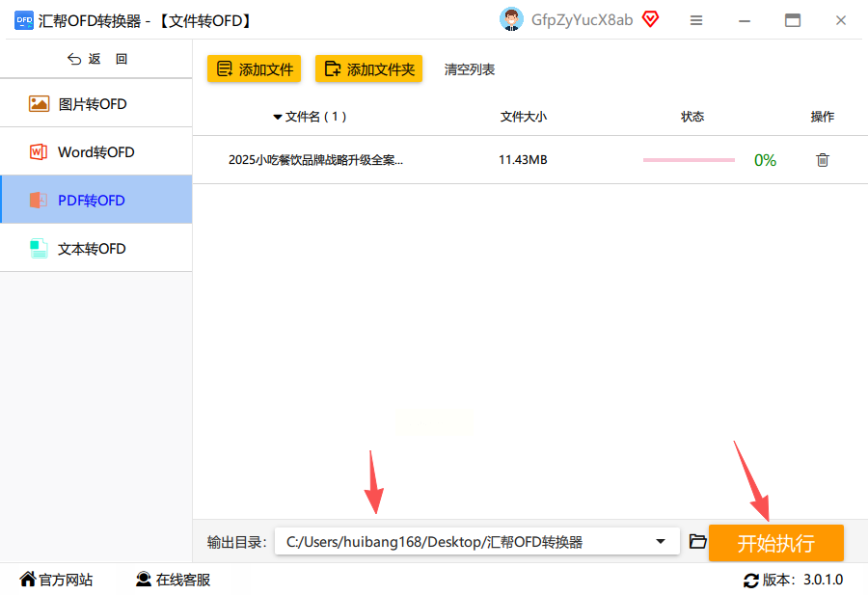The image size is (868, 595).
Task: Click the PDF转OFD file icon
Action: coord(39,200)
